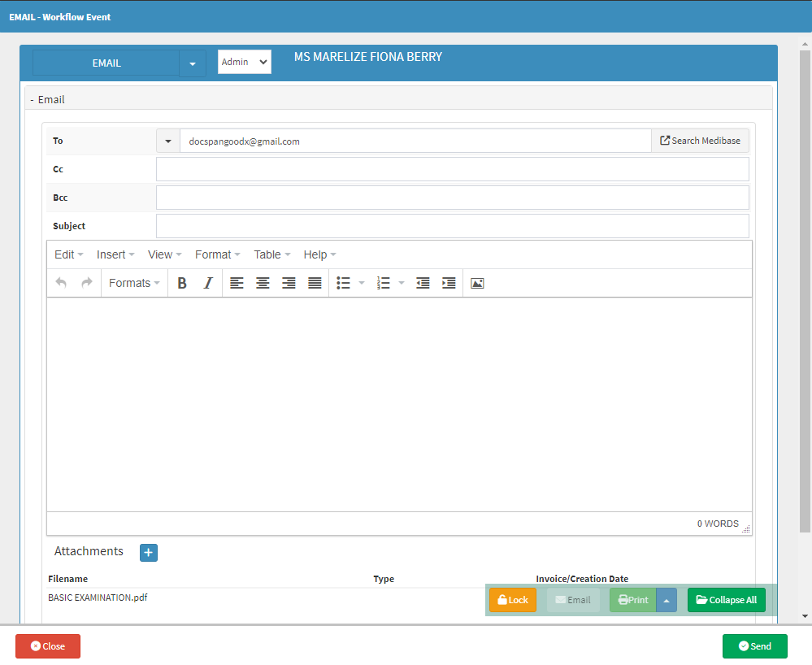This screenshot has width=812, height=665.
Task: Open the Insert menu
Action: click(115, 254)
